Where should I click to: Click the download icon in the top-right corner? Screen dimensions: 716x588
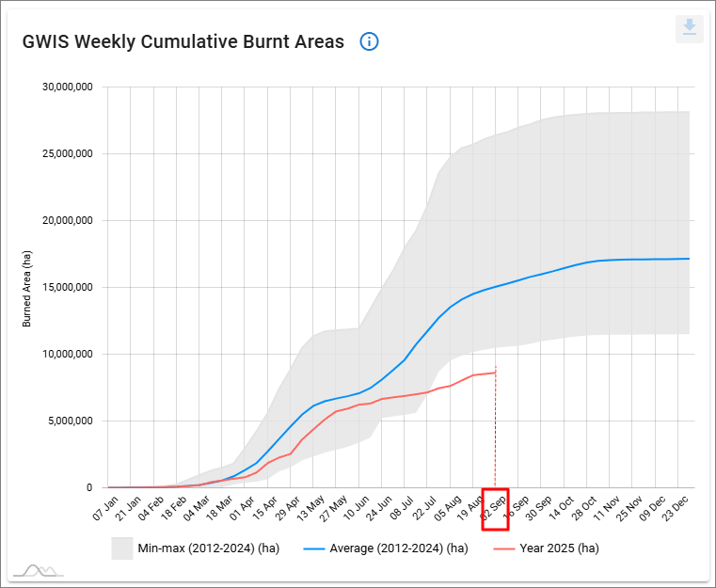click(690, 28)
